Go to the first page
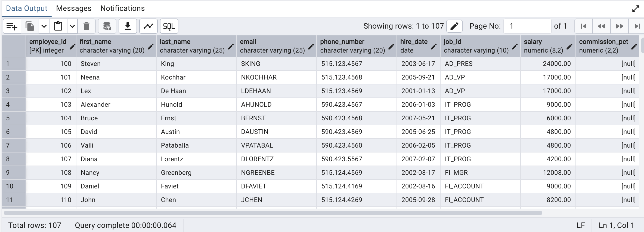644x232 pixels. 584,26
